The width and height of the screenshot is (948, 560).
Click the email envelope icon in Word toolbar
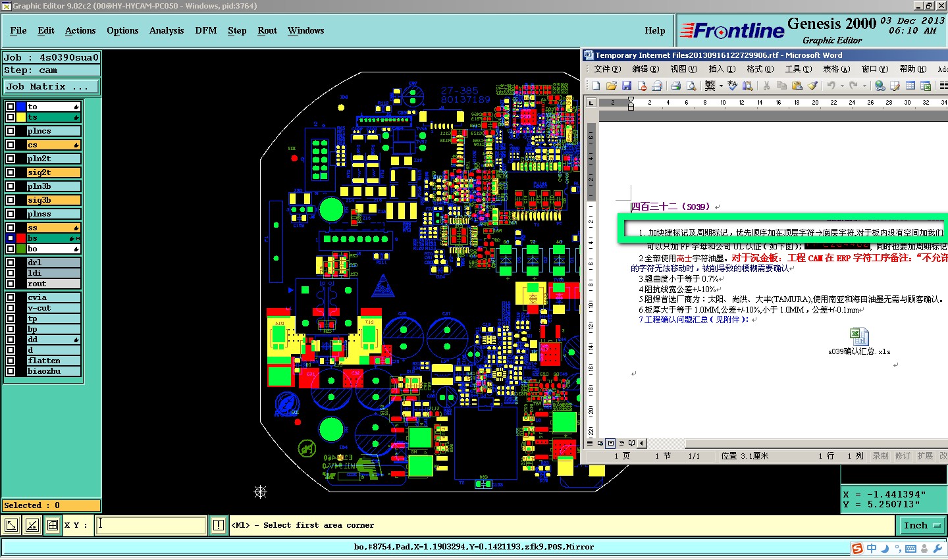(656, 86)
